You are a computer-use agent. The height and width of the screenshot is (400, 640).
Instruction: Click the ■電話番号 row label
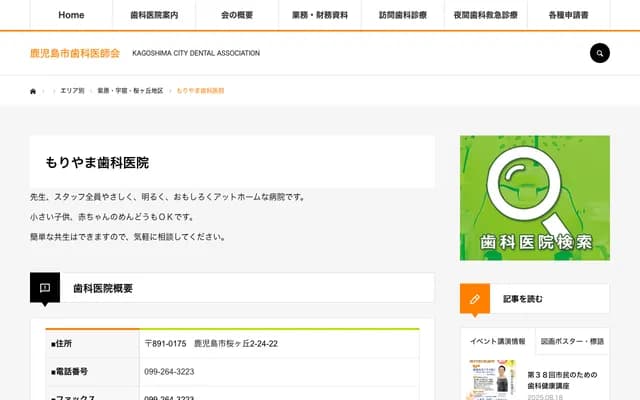[69, 372]
